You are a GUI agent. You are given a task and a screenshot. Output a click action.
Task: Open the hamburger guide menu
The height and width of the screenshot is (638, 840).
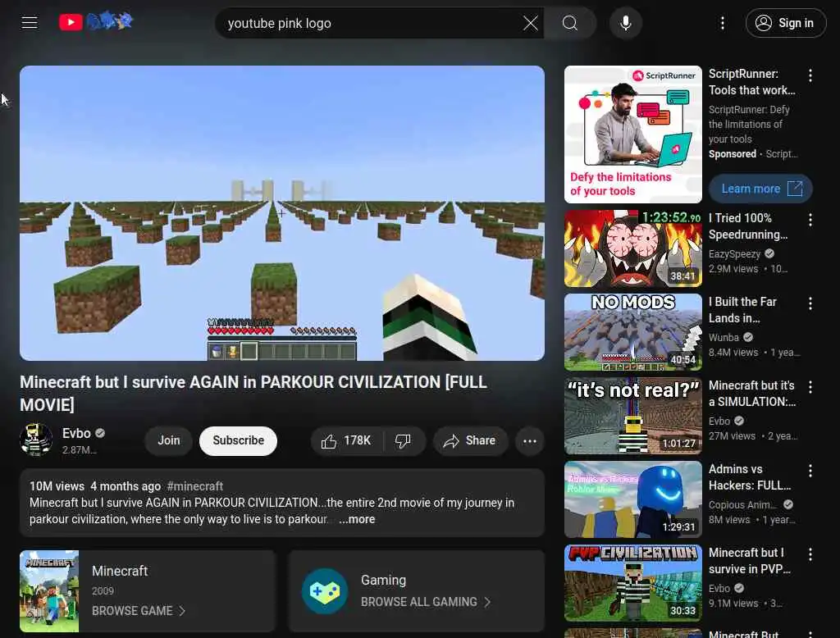(x=30, y=22)
